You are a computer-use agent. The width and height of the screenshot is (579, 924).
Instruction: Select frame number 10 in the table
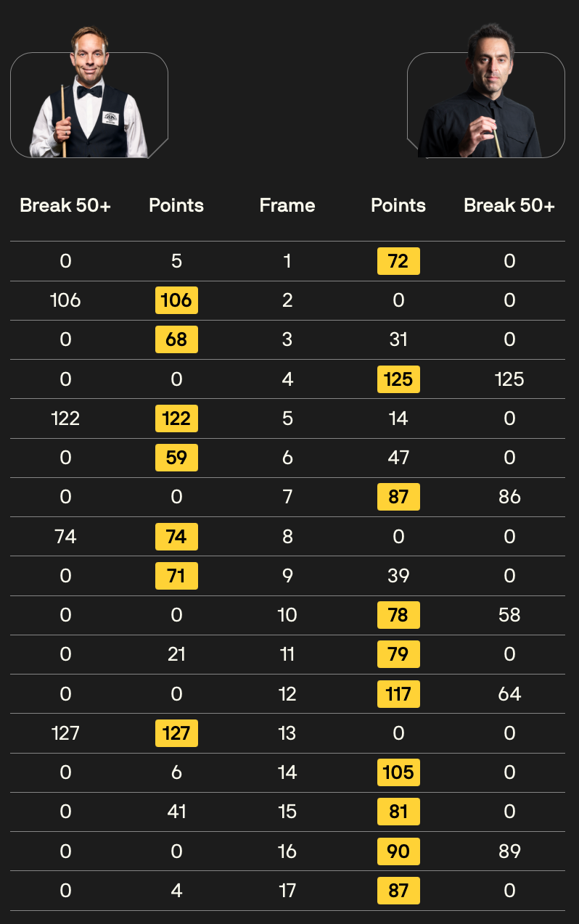pyautogui.click(x=287, y=615)
